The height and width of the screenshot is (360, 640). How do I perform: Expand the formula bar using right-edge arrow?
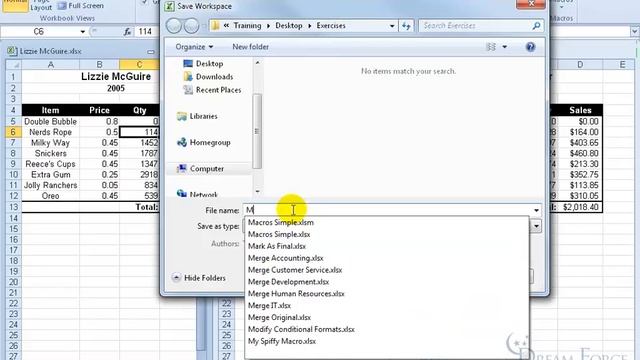(x=635, y=32)
